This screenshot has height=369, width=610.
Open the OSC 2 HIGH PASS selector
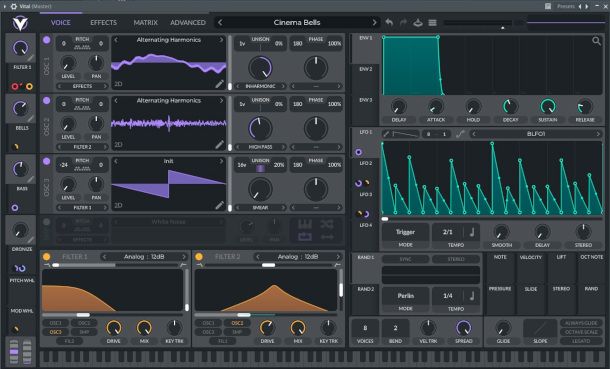260,147
